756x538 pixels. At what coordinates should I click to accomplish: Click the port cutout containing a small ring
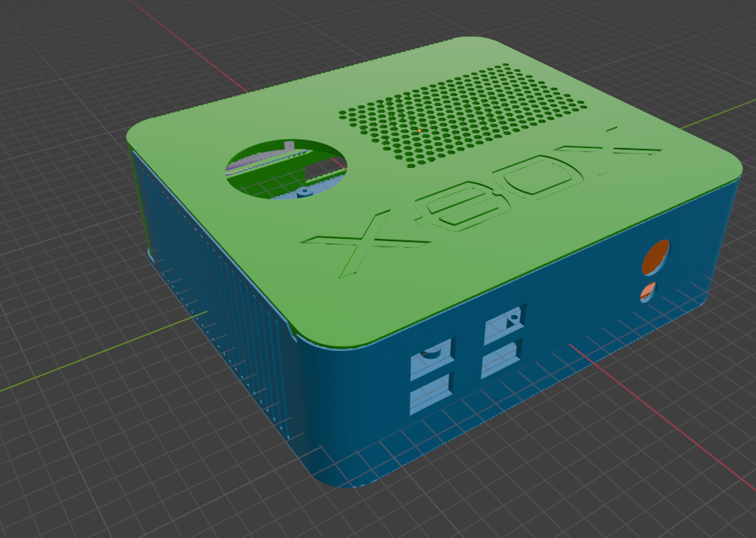504,325
